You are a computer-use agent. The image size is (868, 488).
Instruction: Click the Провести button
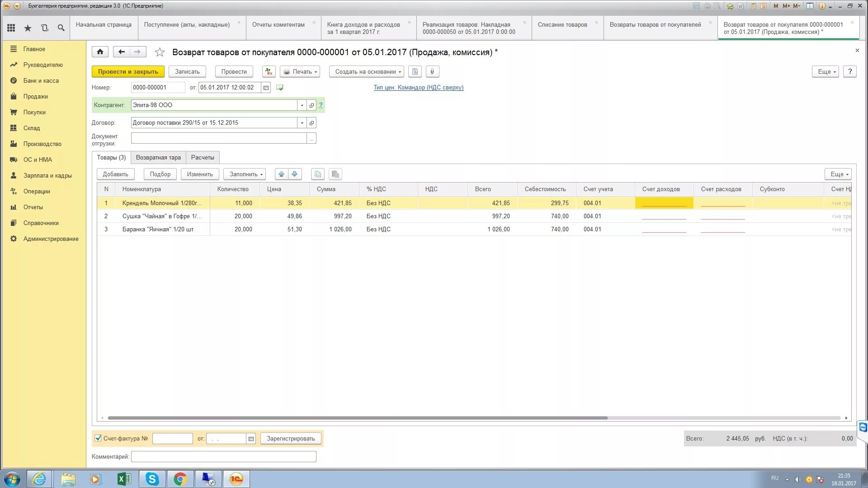point(234,72)
